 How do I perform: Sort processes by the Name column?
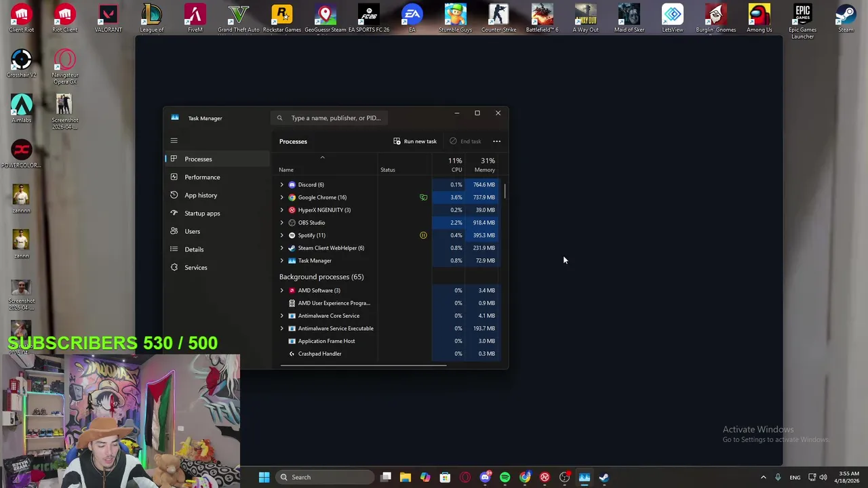[x=326, y=164]
